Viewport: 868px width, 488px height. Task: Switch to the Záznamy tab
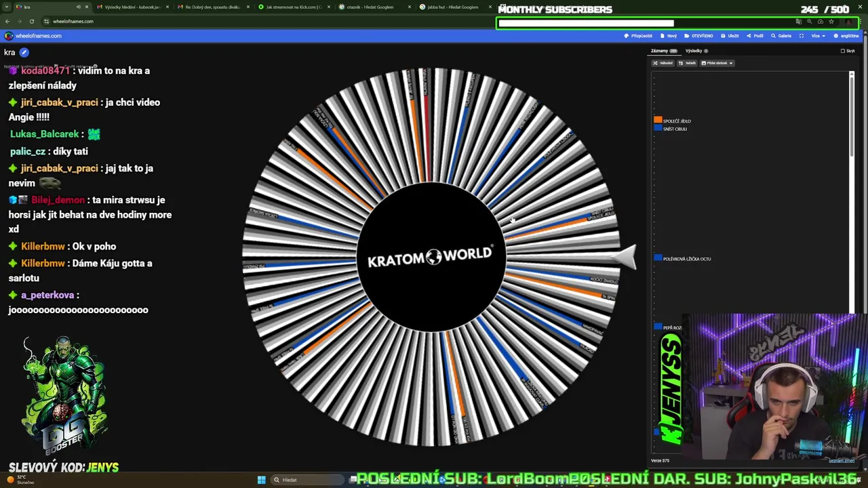(x=664, y=51)
